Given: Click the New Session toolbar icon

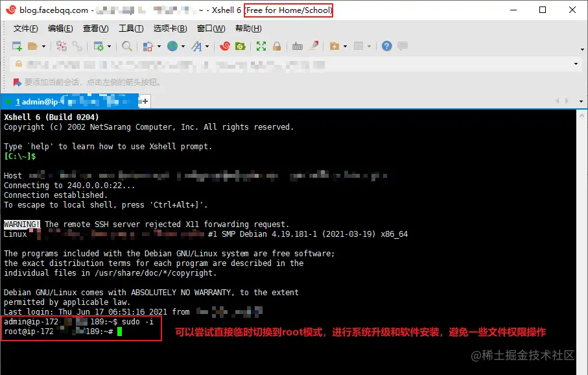Looking at the screenshot, I should coord(17,46).
